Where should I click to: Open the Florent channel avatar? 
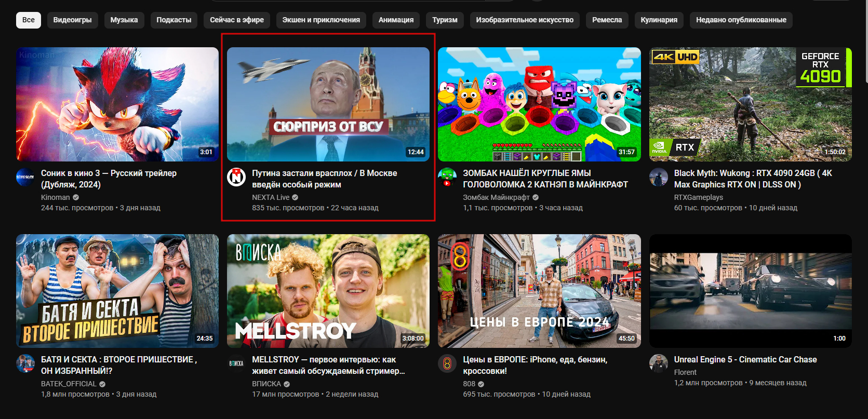658,363
